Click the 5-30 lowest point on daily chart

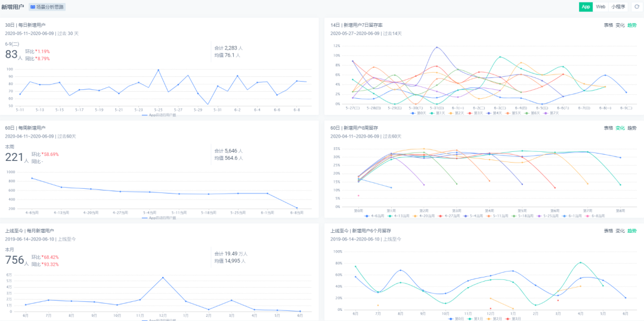pyautogui.click(x=208, y=104)
